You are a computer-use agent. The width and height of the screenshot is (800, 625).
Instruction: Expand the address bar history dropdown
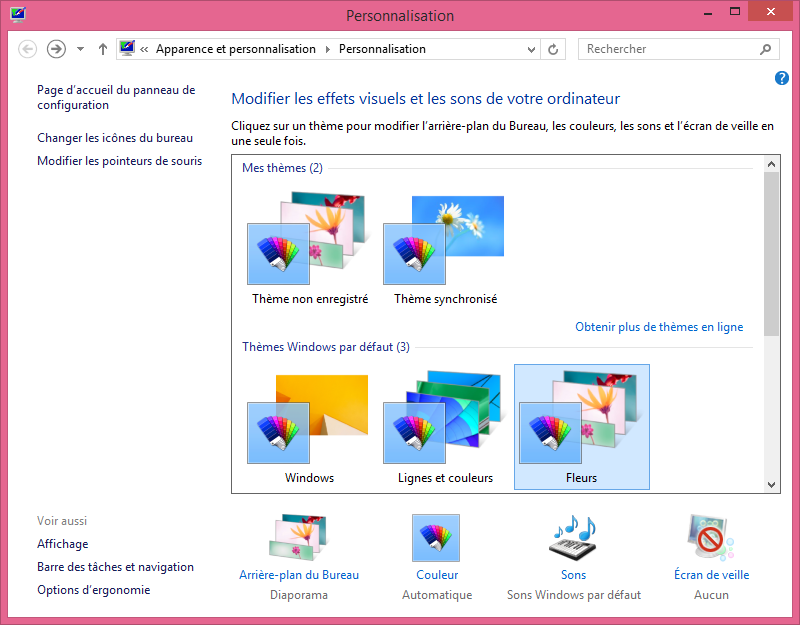pos(531,49)
